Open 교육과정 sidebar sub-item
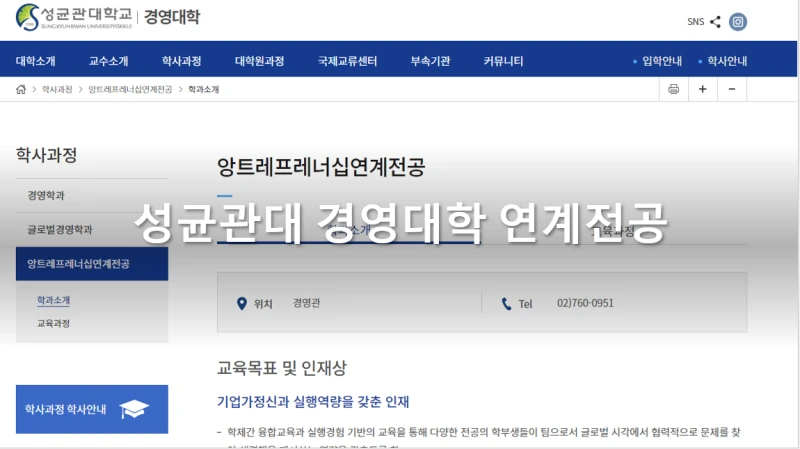Screen dimensions: 800x449 [x=54, y=323]
